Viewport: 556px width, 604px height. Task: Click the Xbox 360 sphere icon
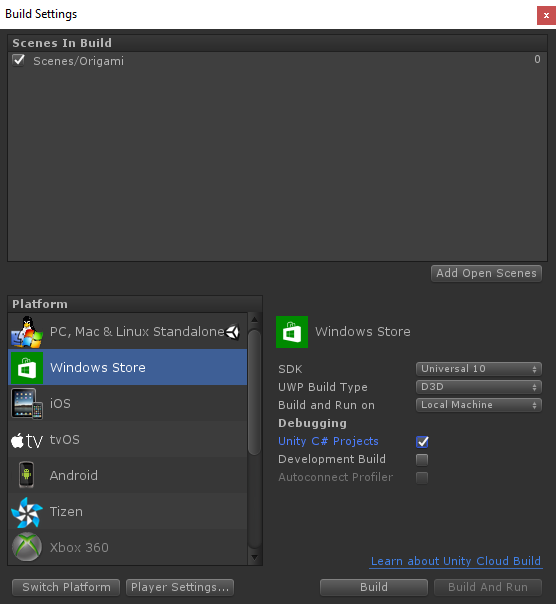click(27, 547)
